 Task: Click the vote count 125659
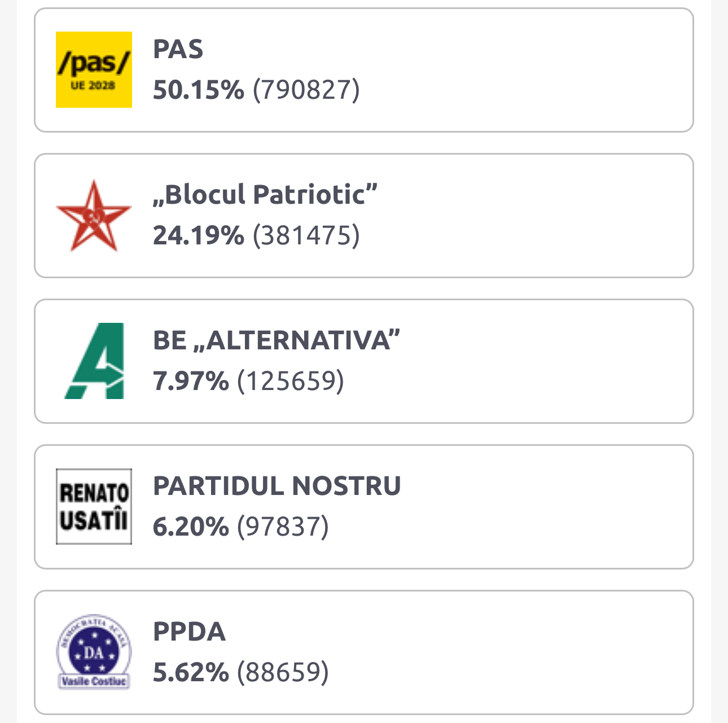pyautogui.click(x=291, y=381)
